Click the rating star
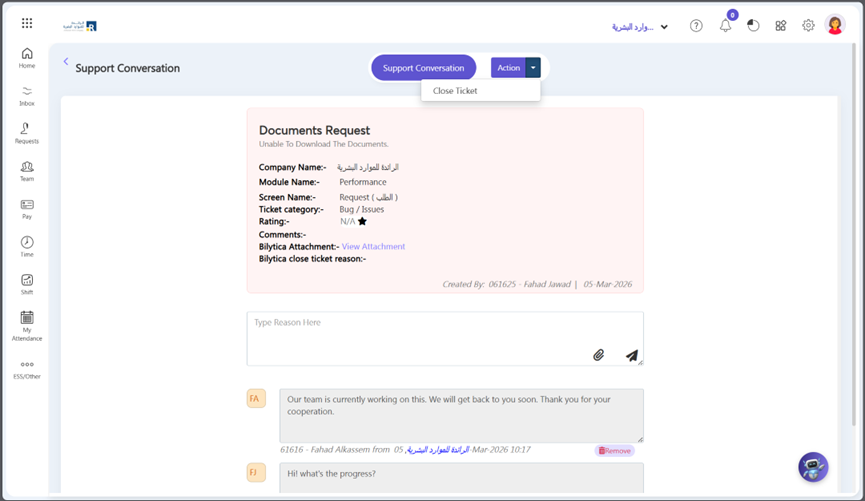 pos(362,222)
